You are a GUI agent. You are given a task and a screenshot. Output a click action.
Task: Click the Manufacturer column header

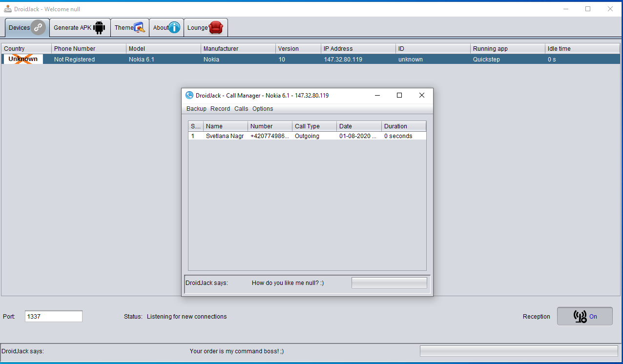[x=238, y=48]
